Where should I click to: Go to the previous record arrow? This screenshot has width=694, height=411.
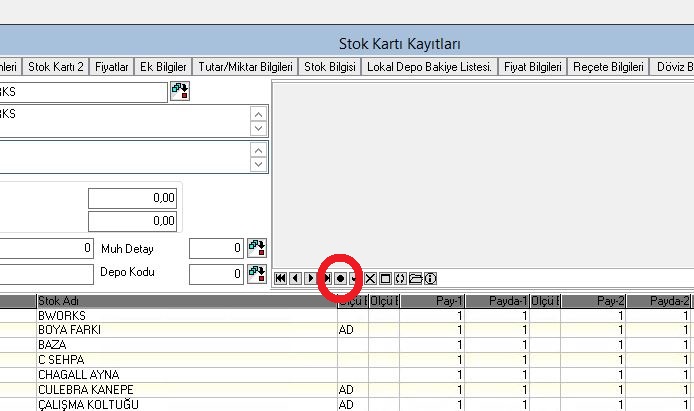[295, 278]
